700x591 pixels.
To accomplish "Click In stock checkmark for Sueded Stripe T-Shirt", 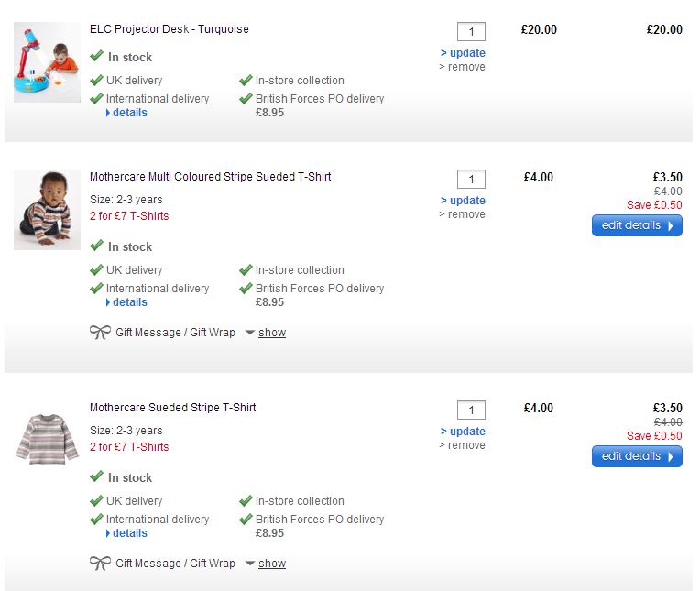I will click(96, 477).
